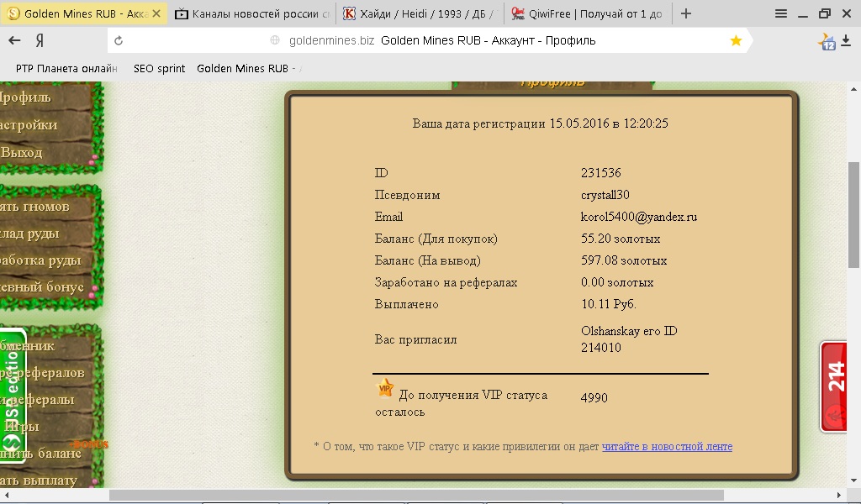Switch to QiwiFree tab
This screenshot has height=504, width=861.
[587, 13]
